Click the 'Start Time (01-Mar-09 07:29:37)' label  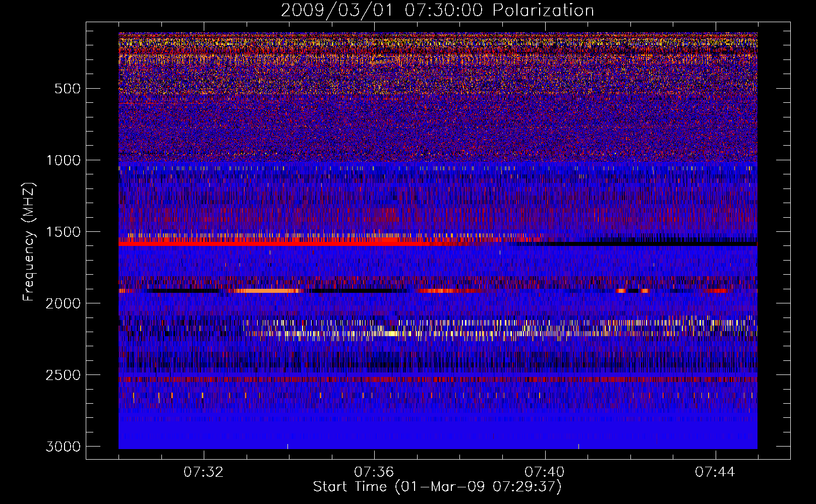pos(437,487)
